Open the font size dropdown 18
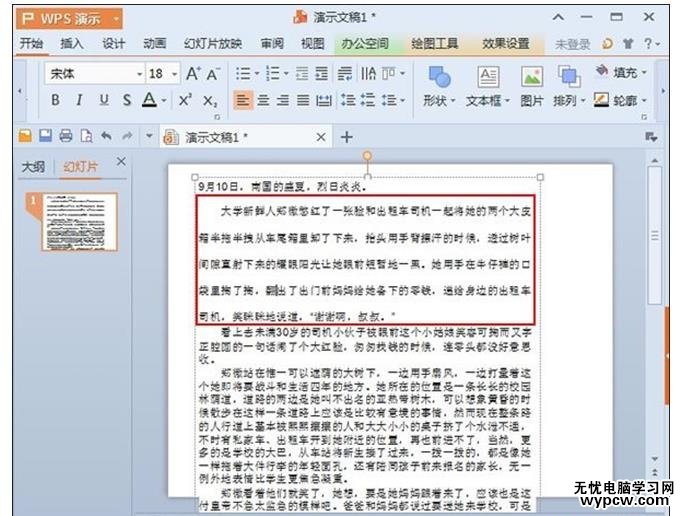This screenshot has height=516, width=685. (175, 74)
